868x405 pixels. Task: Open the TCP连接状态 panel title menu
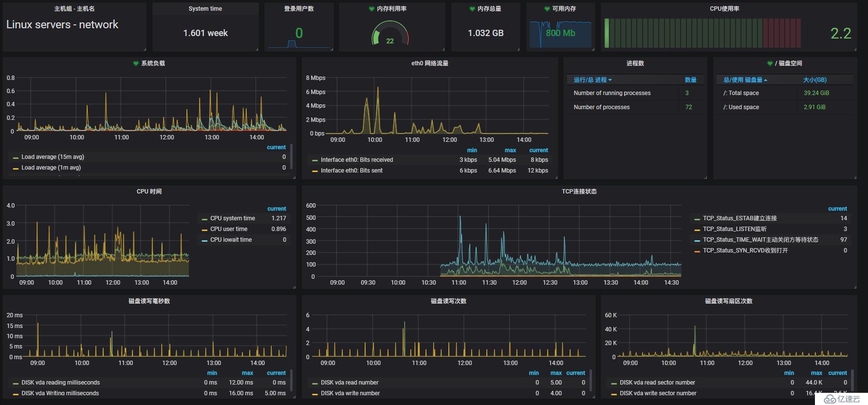tap(579, 192)
